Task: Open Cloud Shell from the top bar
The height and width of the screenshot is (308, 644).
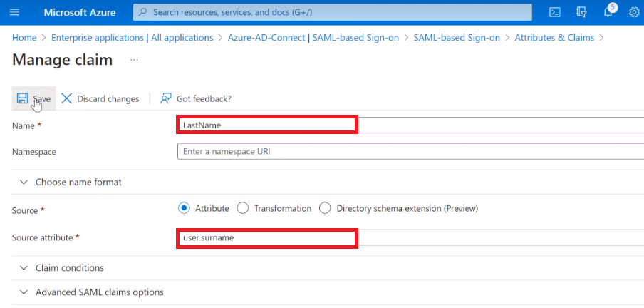Action: [x=555, y=13]
